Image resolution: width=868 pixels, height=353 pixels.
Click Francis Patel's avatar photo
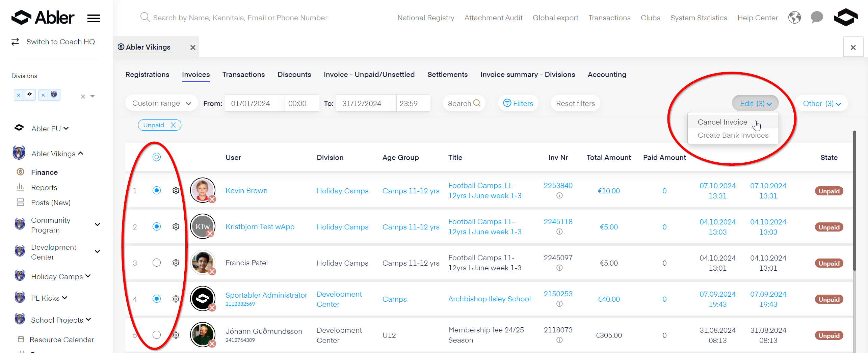point(203,263)
